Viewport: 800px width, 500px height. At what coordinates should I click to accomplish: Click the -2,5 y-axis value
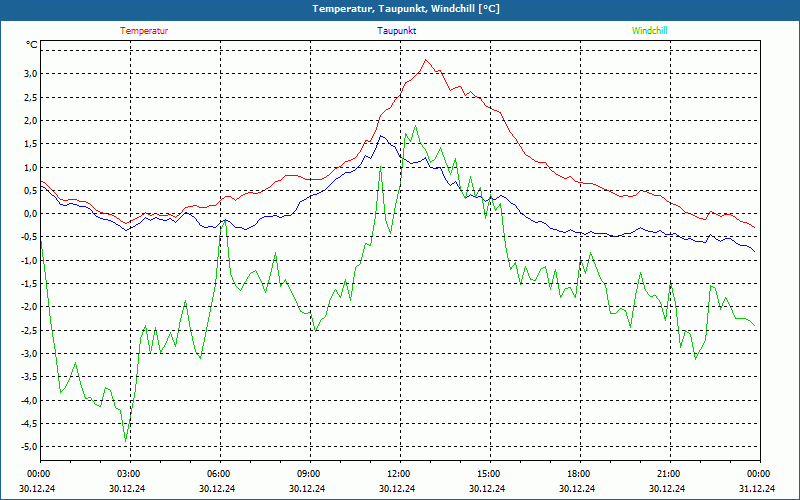[x=30, y=330]
